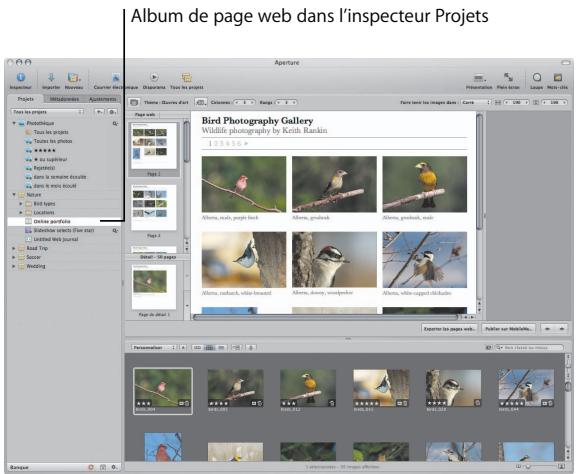Toggle ascending sort order arrow button

pos(183,347)
